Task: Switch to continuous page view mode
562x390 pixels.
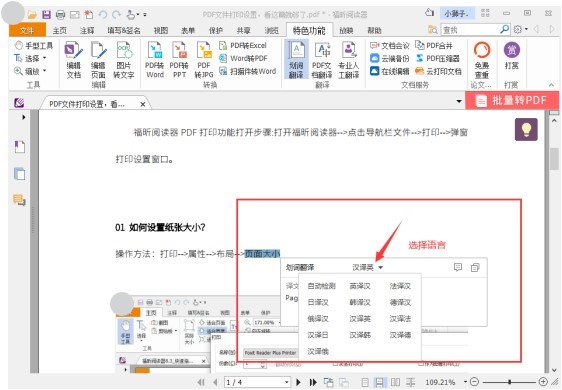Action: pyautogui.click(x=379, y=382)
